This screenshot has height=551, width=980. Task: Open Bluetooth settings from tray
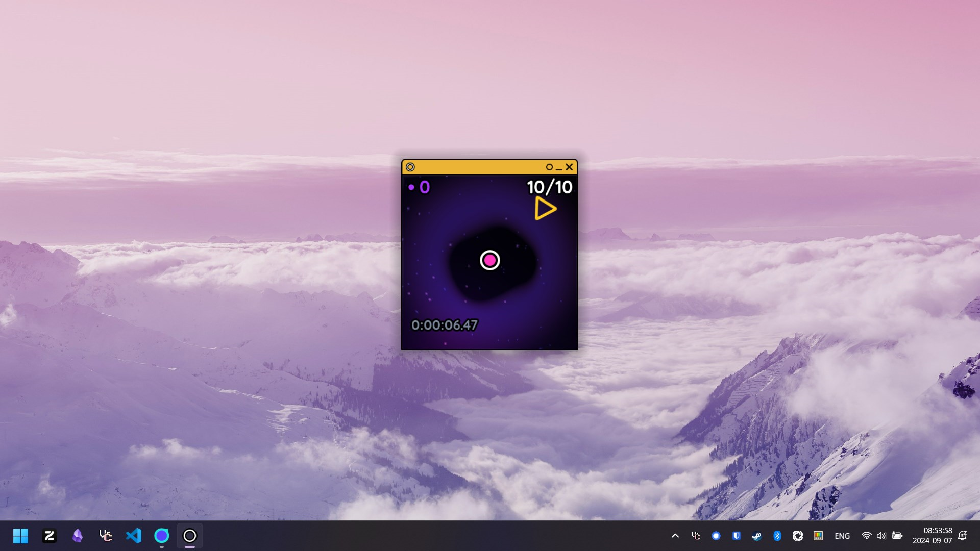[777, 536]
